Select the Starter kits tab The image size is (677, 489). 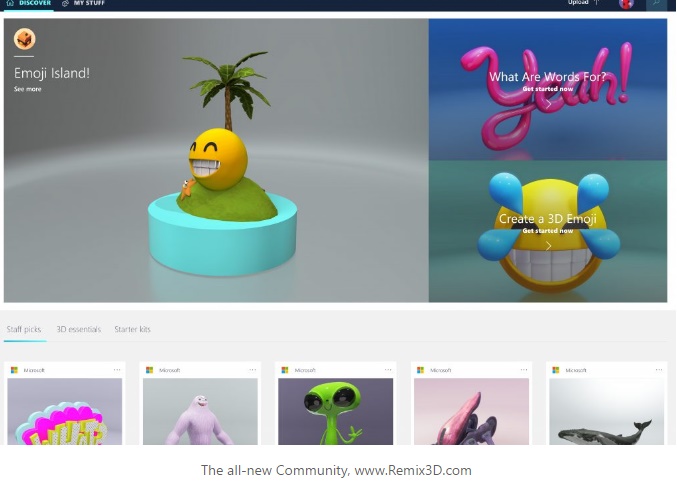[133, 329]
